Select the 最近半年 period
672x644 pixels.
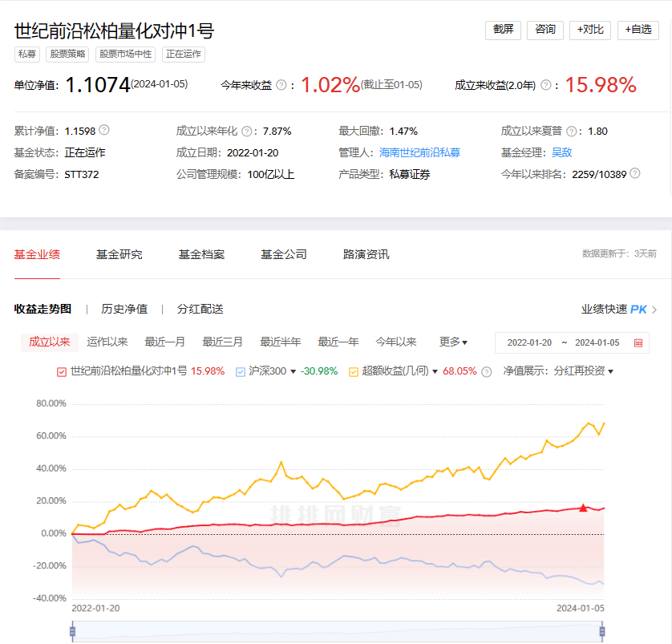pos(281,342)
